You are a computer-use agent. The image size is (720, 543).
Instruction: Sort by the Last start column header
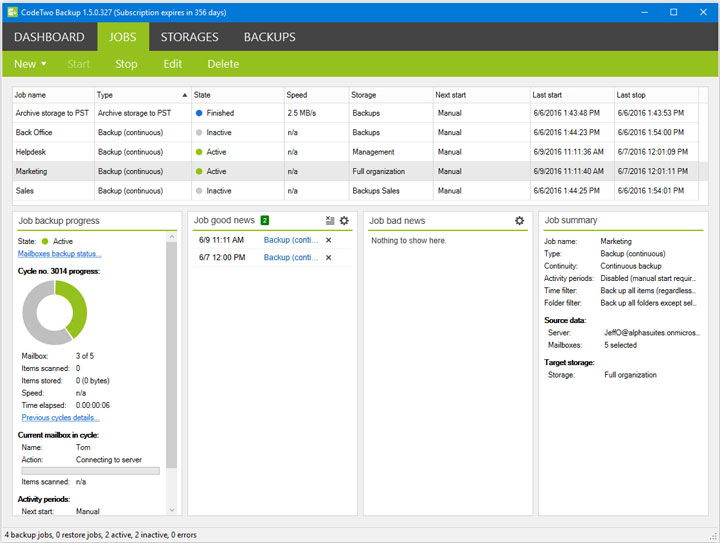(572, 95)
